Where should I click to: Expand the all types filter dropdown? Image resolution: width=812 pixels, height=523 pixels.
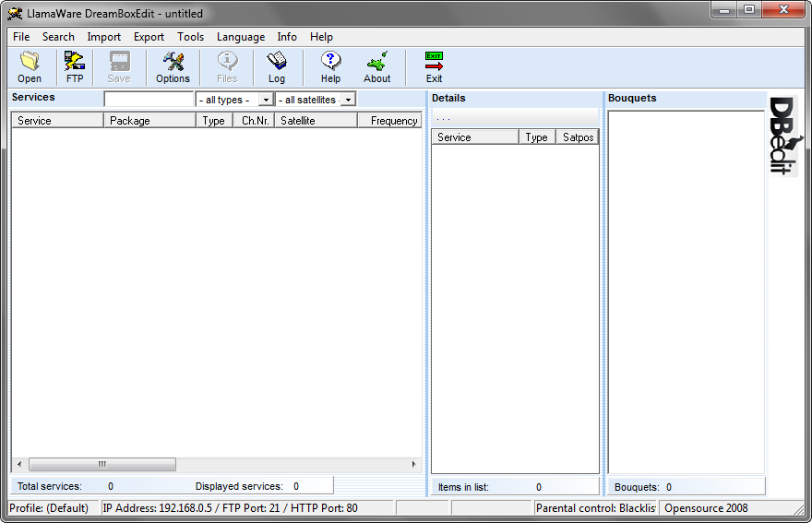click(x=266, y=100)
